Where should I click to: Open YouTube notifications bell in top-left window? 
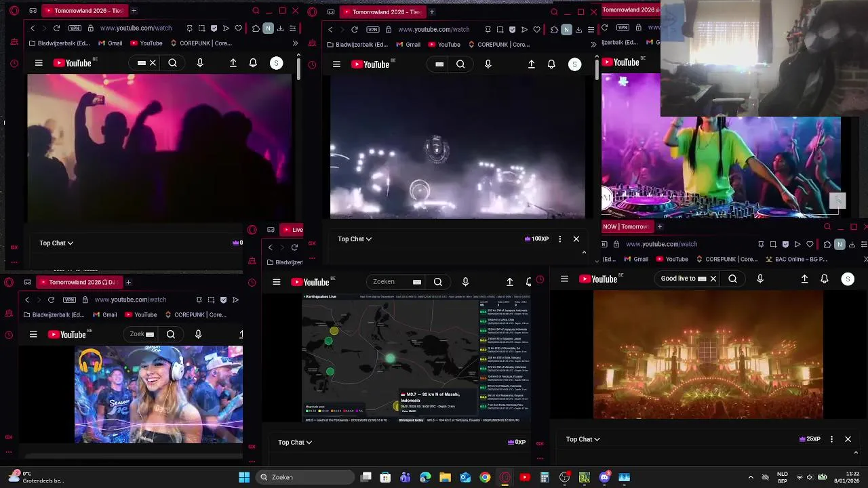coord(253,63)
